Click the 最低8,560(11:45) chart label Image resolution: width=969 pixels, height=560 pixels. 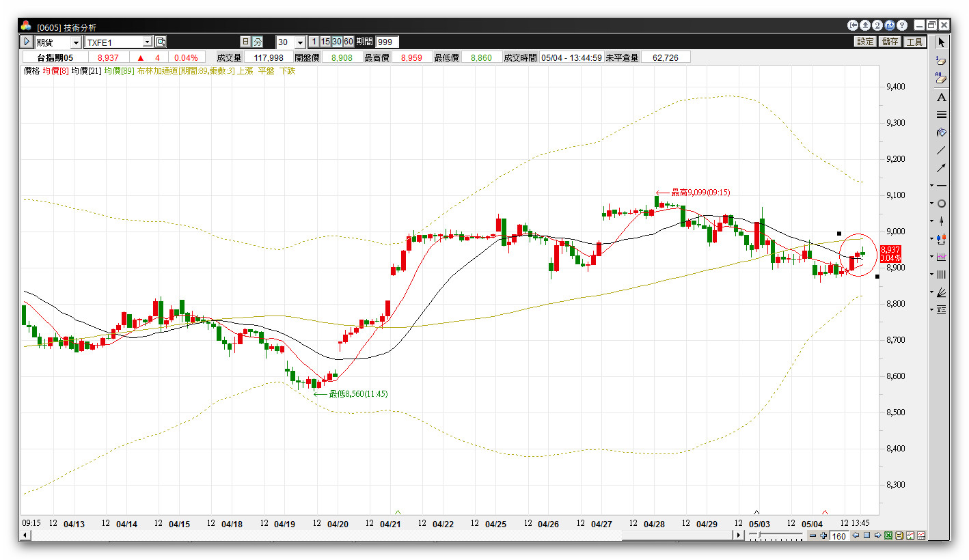coord(358,394)
